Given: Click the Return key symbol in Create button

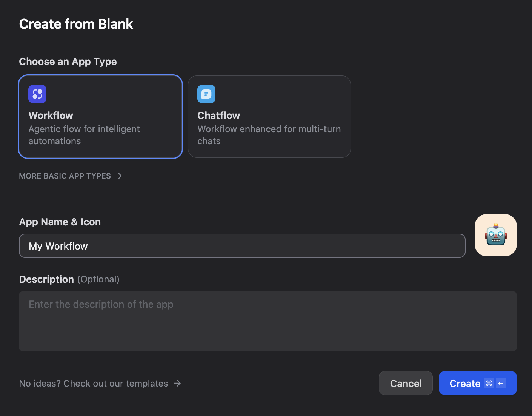Looking at the screenshot, I should point(500,383).
